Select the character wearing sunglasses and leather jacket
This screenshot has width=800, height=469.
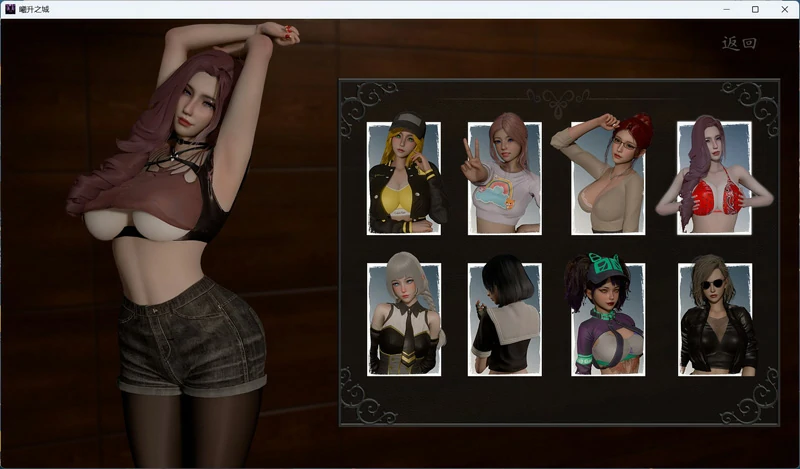[x=714, y=319]
